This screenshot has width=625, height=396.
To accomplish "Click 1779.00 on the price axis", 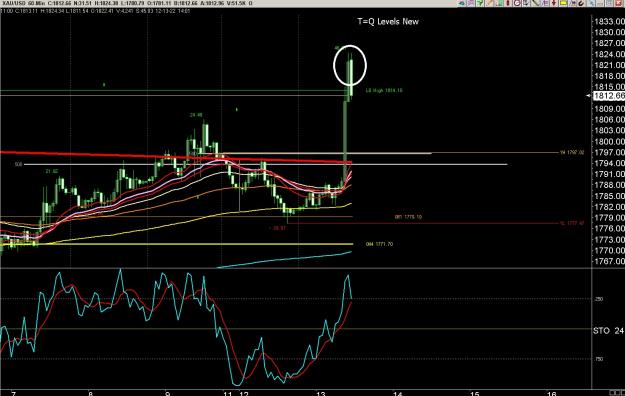I will [609, 218].
